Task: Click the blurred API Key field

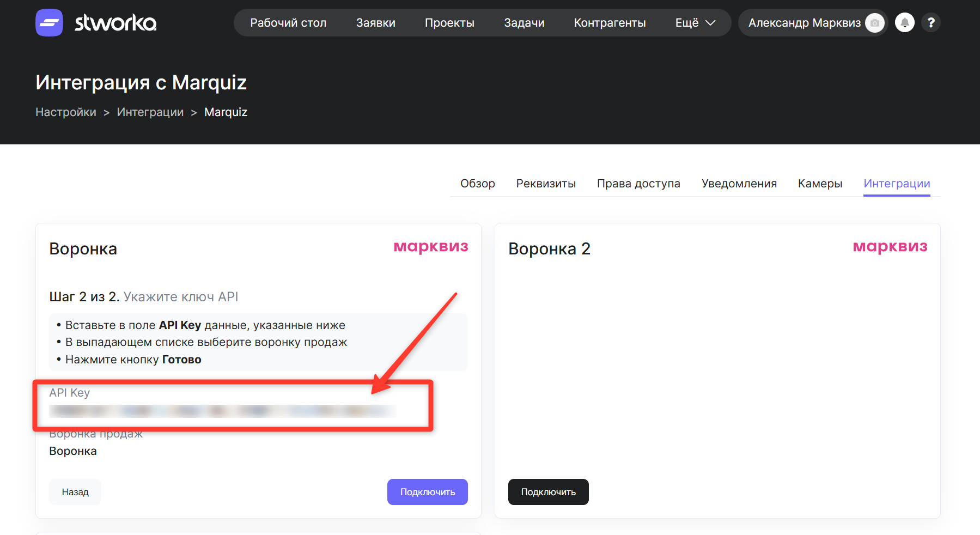Action: pyautogui.click(x=222, y=411)
